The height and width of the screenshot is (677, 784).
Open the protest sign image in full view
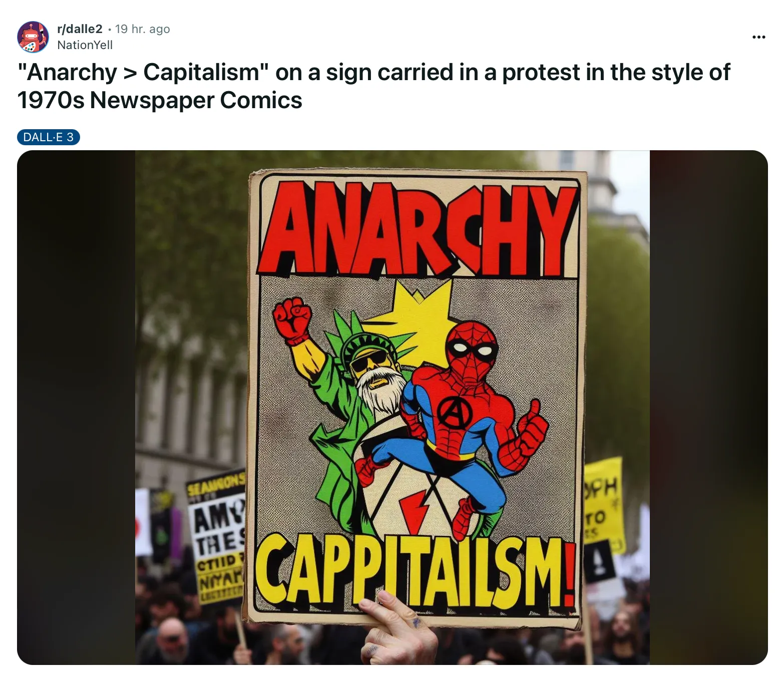[x=393, y=408]
